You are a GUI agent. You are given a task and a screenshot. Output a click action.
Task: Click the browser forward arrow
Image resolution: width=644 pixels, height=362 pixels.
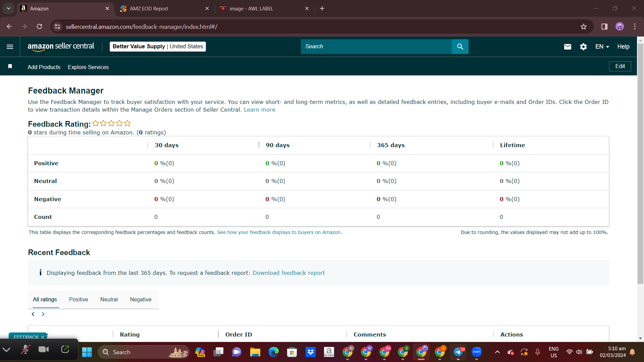click(24, 26)
